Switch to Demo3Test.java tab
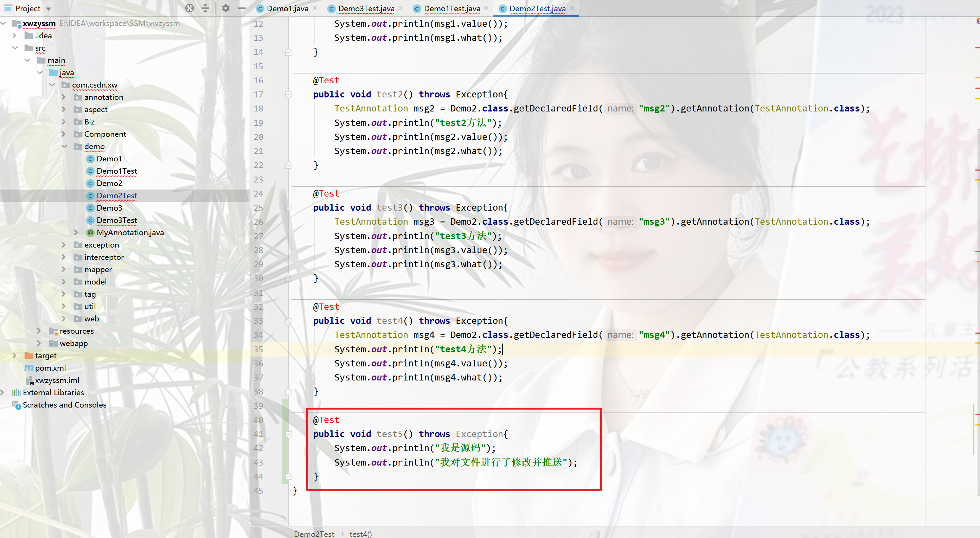 pyautogui.click(x=366, y=8)
